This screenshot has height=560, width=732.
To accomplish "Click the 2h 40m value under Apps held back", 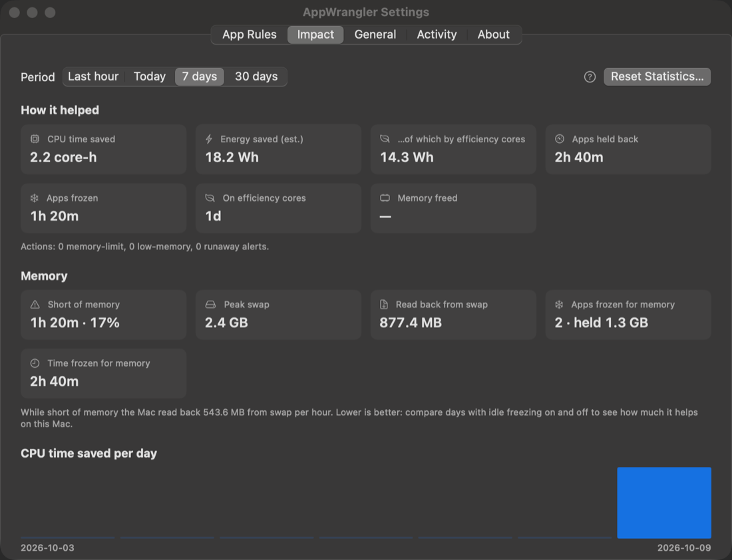I will (x=579, y=157).
